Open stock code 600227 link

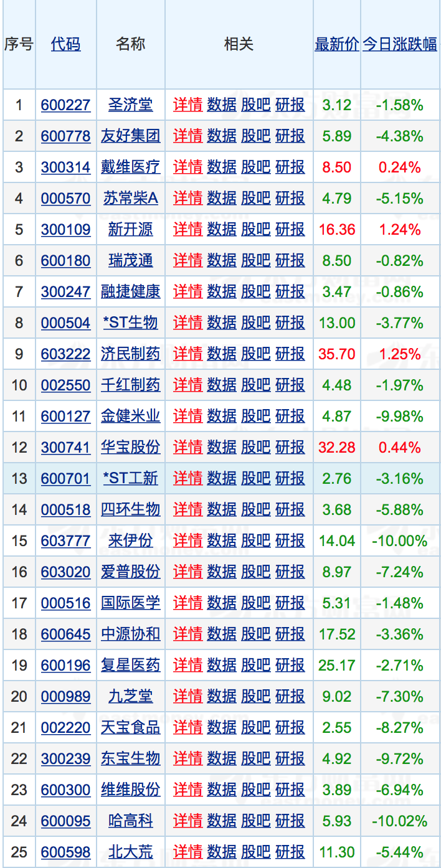coord(65,105)
